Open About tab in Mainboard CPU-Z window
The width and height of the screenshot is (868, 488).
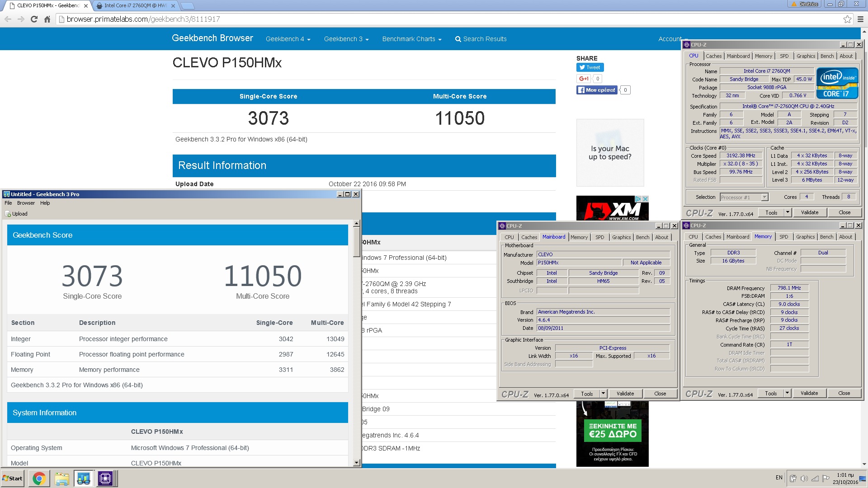(661, 237)
